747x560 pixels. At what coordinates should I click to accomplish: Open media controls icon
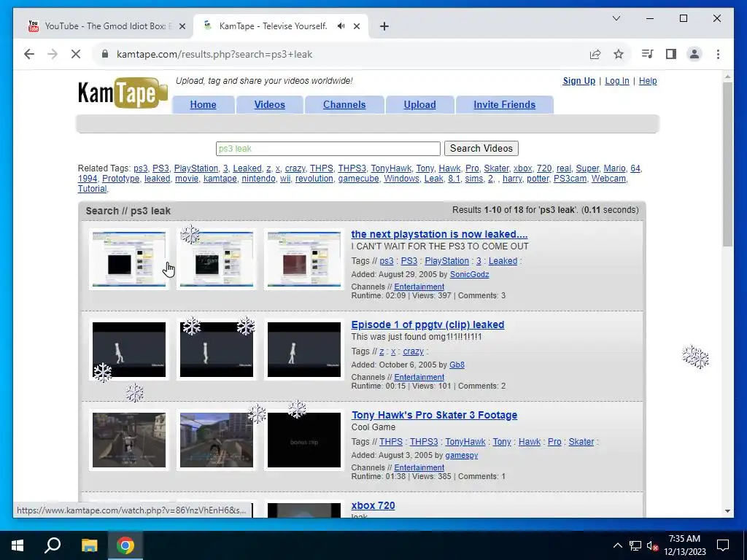click(647, 54)
